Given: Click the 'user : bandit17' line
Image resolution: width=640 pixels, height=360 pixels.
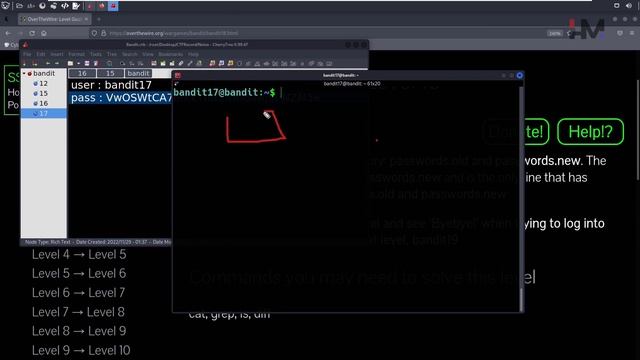Looking at the screenshot, I should (x=111, y=85).
